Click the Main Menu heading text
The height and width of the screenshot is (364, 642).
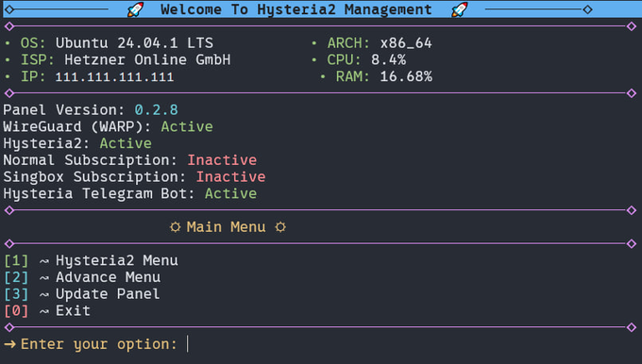click(x=226, y=227)
